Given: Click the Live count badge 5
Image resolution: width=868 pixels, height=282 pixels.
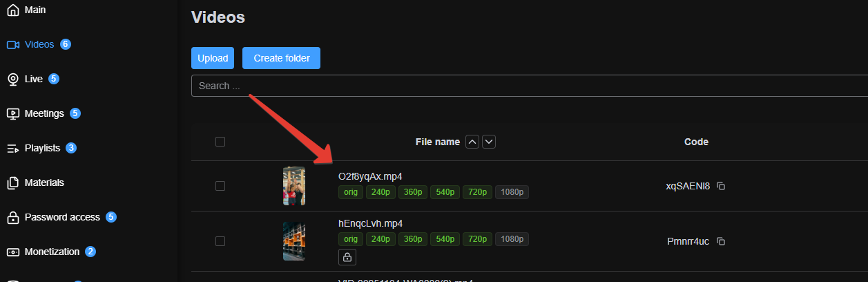Looking at the screenshot, I should pyautogui.click(x=54, y=79).
